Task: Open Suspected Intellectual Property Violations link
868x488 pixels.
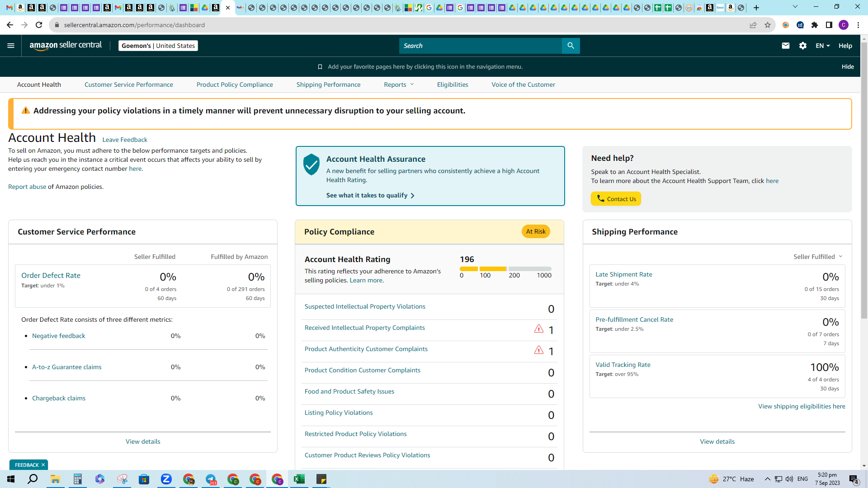Action: [365, 307]
